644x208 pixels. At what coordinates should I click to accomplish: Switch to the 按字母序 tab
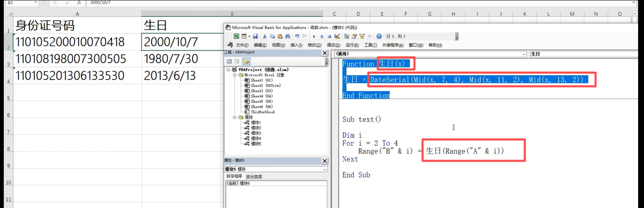(234, 176)
